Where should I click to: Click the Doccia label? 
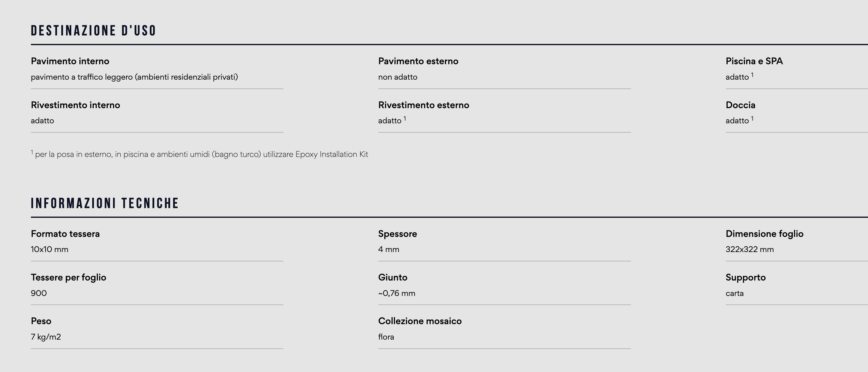tap(740, 105)
